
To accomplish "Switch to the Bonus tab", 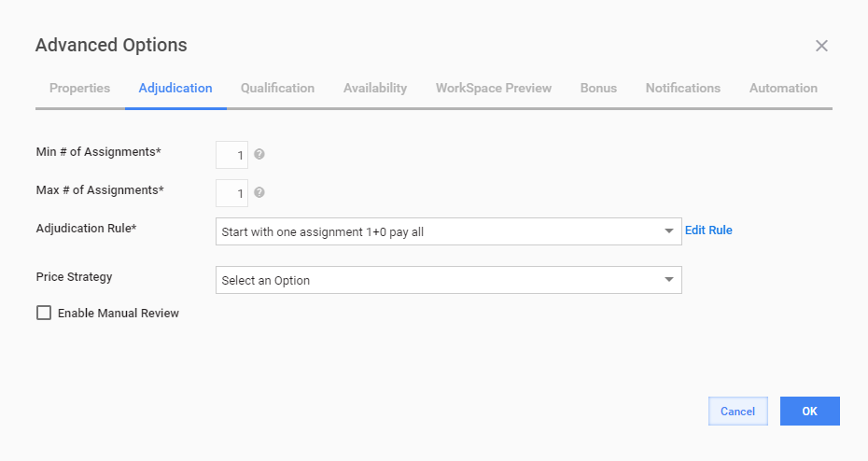I will (x=598, y=88).
